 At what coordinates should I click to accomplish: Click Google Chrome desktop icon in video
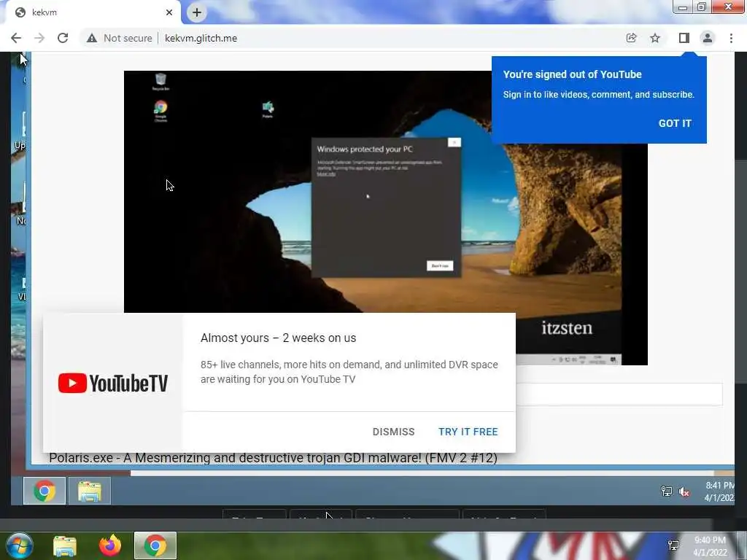pos(160,111)
